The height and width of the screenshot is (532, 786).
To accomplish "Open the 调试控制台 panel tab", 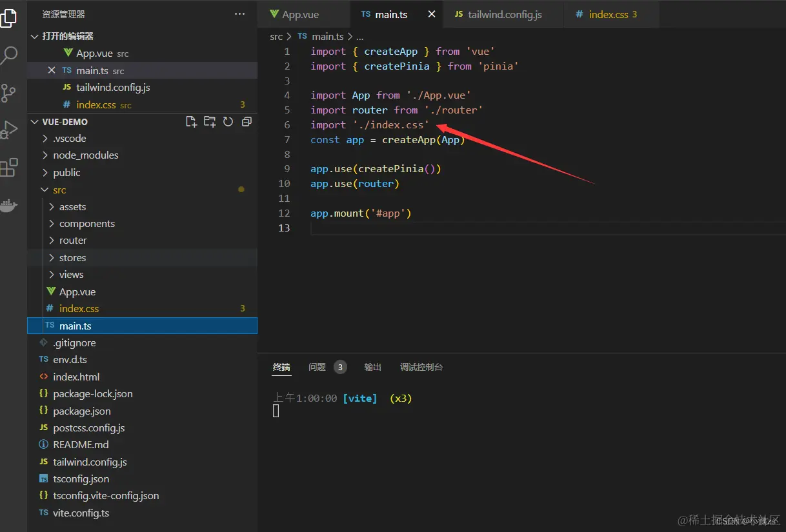I will click(x=421, y=367).
